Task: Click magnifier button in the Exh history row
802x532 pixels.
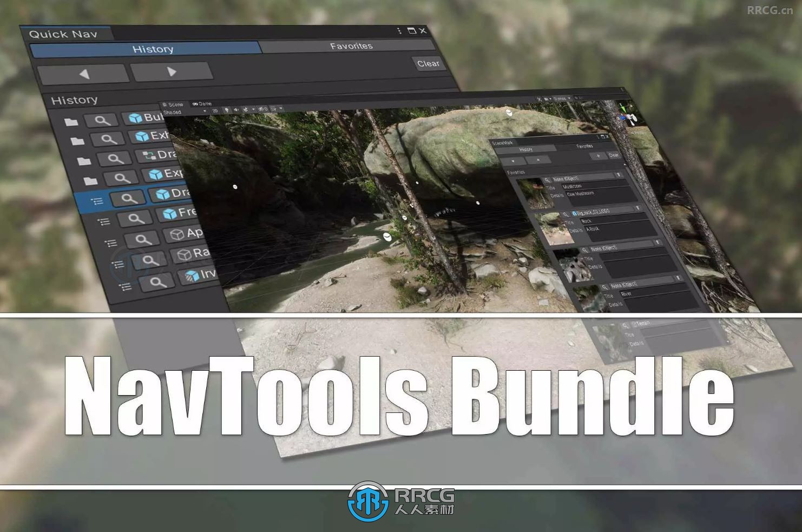Action: pyautogui.click(x=108, y=139)
